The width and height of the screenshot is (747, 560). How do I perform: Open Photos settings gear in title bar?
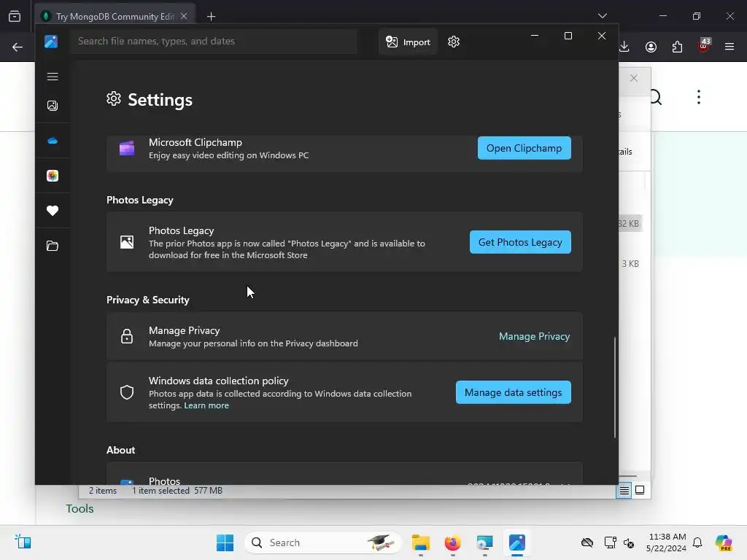(x=454, y=42)
